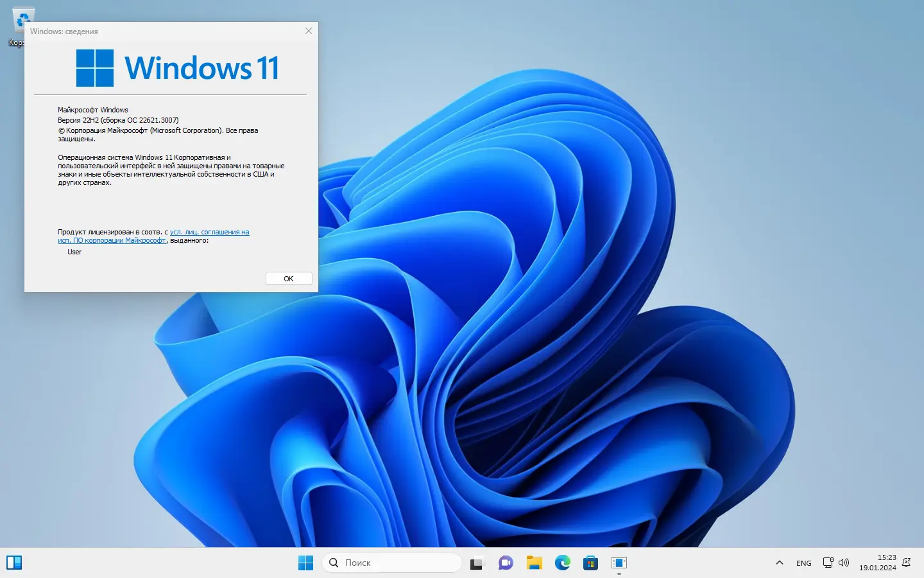The height and width of the screenshot is (578, 924).
Task: Open the Microsoft license agreement link
Action: click(209, 232)
